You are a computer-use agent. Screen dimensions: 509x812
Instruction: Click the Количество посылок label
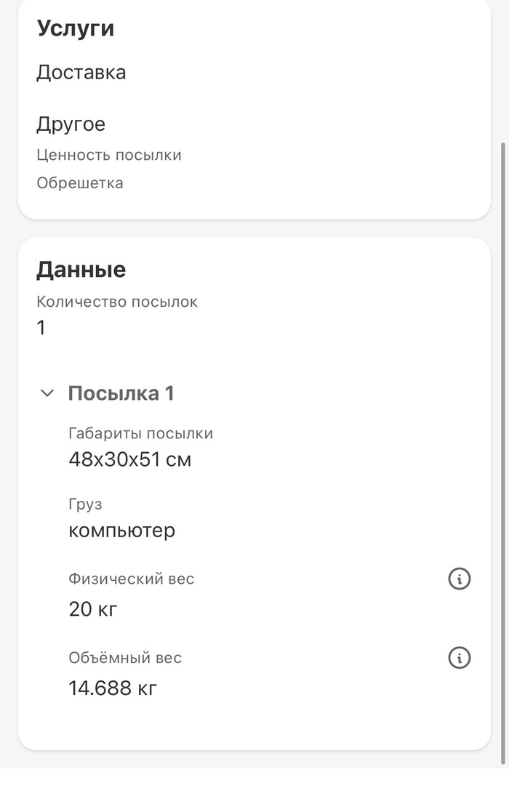117,302
